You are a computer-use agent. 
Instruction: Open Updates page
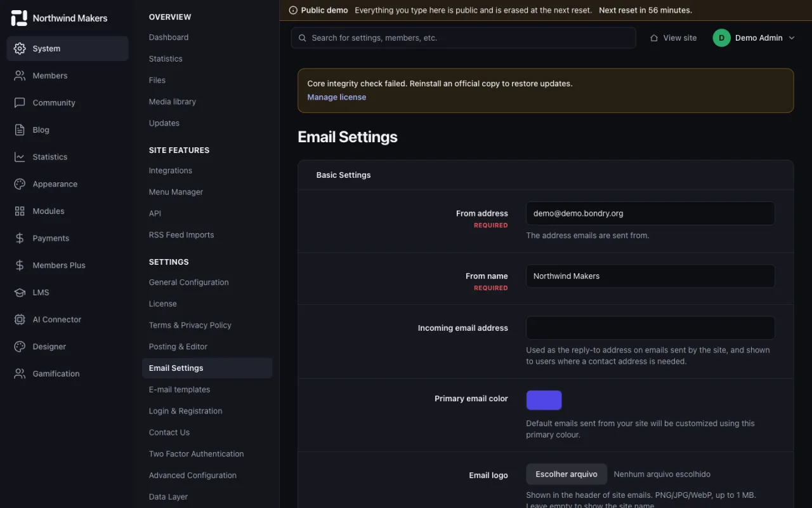tap(164, 123)
